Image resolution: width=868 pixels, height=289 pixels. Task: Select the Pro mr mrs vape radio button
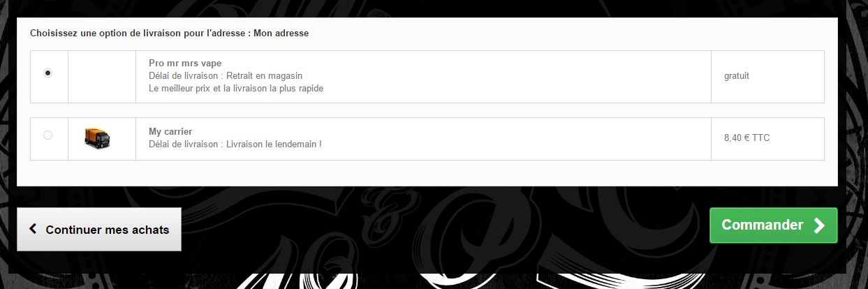[47, 73]
